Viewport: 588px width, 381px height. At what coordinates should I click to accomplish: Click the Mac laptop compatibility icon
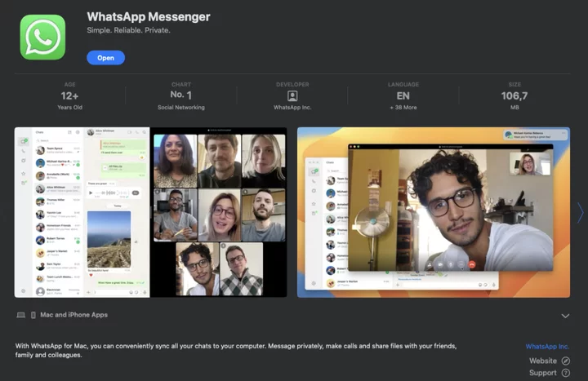click(20, 315)
